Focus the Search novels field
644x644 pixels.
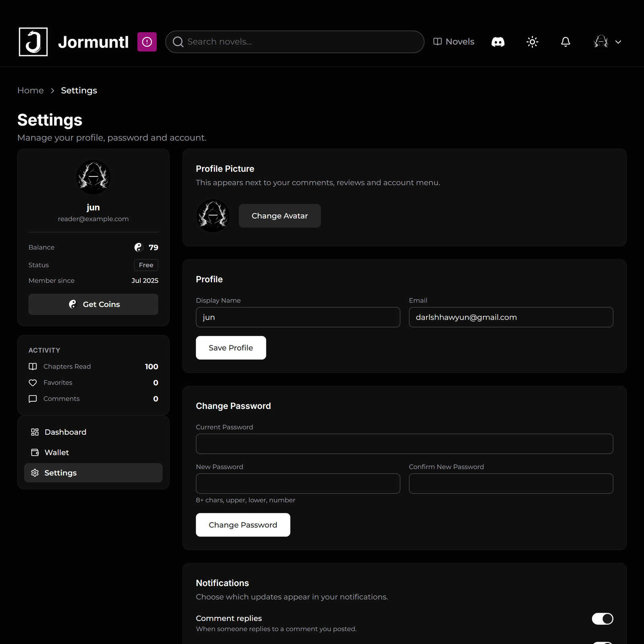295,42
